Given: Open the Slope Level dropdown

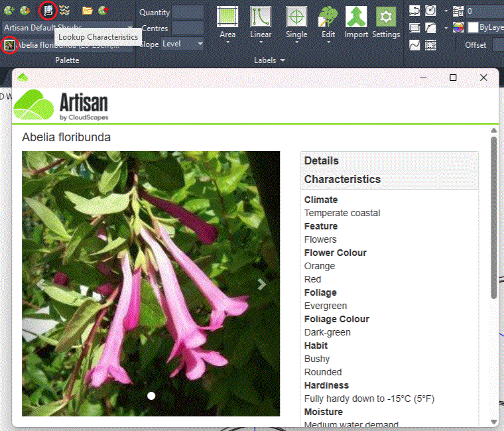Looking at the screenshot, I should (182, 44).
